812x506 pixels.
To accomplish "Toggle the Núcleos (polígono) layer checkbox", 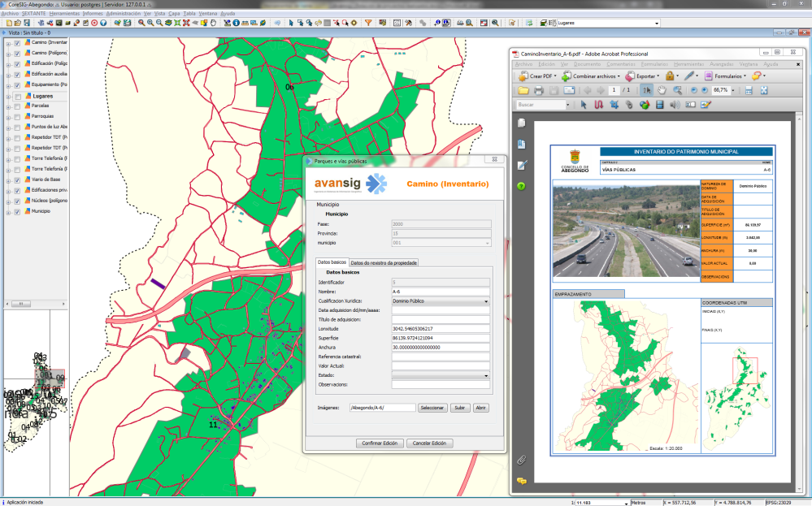I will tap(17, 201).
